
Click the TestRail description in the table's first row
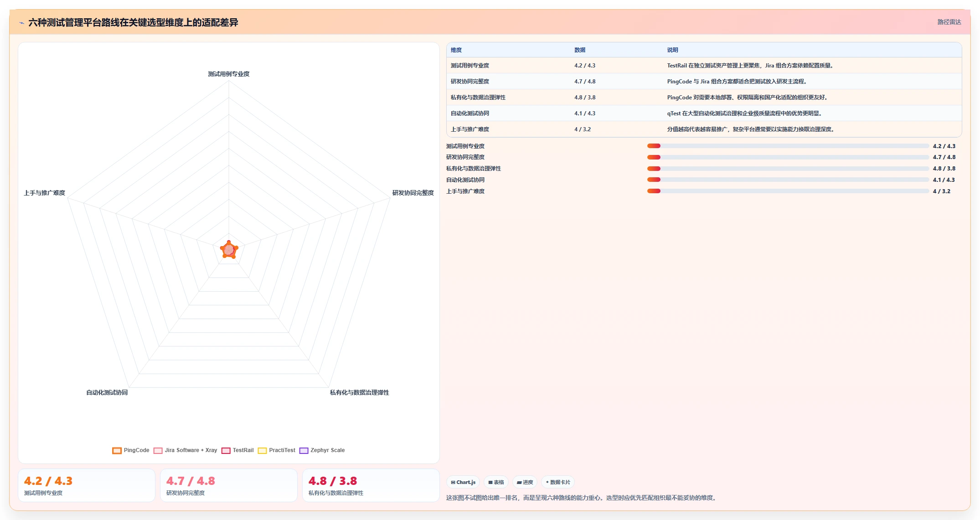[x=751, y=66]
